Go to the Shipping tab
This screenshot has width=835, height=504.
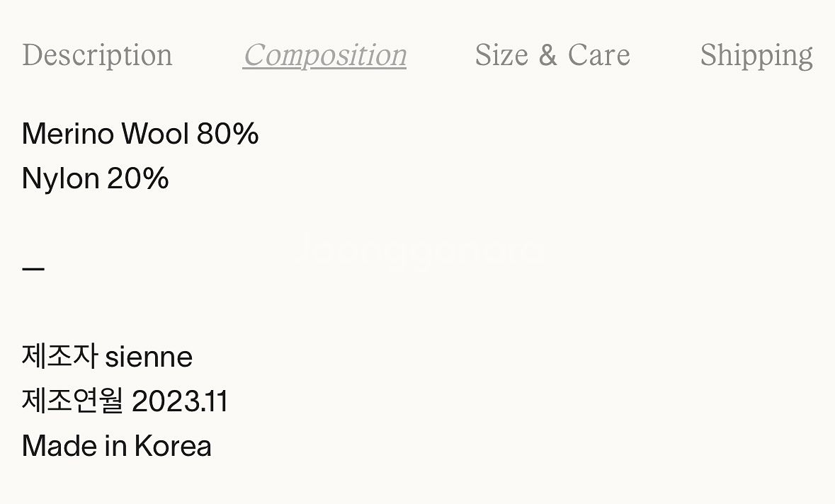coord(756,55)
